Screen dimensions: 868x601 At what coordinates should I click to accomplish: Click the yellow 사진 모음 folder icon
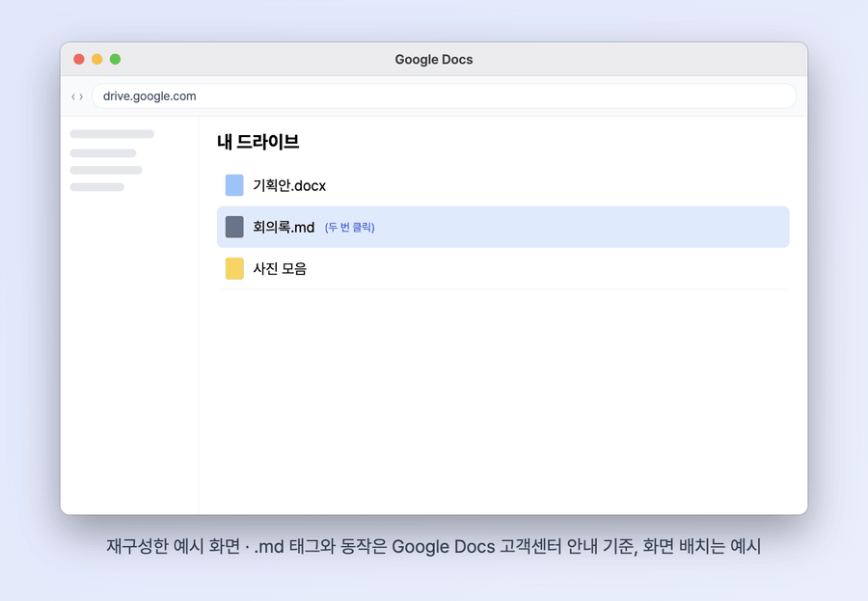coord(234,268)
